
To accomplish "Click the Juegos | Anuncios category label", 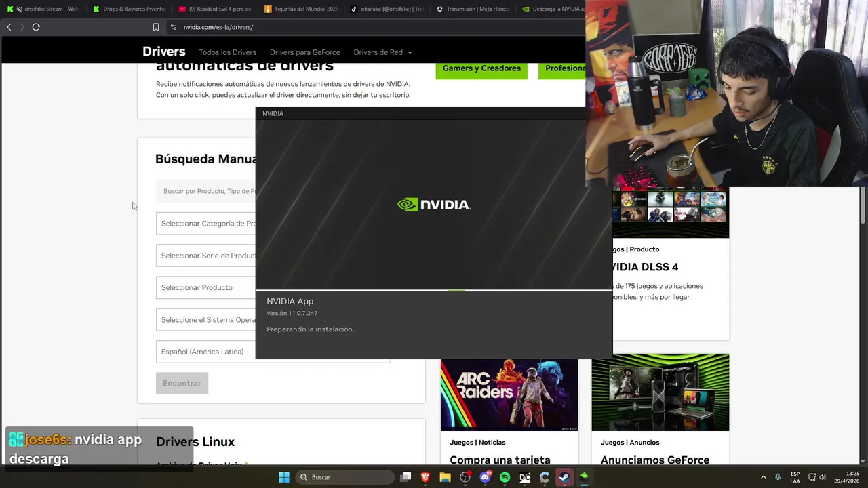I will coord(630,443).
